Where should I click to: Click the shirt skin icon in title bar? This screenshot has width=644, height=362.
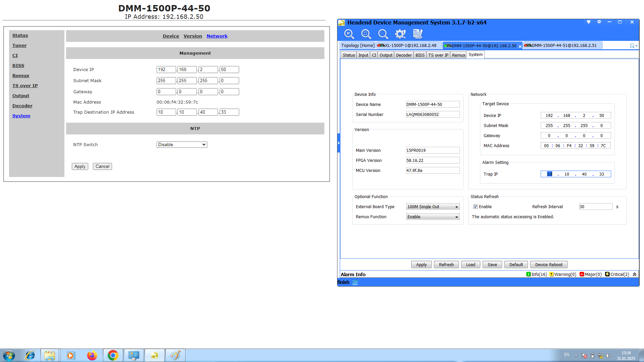click(x=588, y=22)
